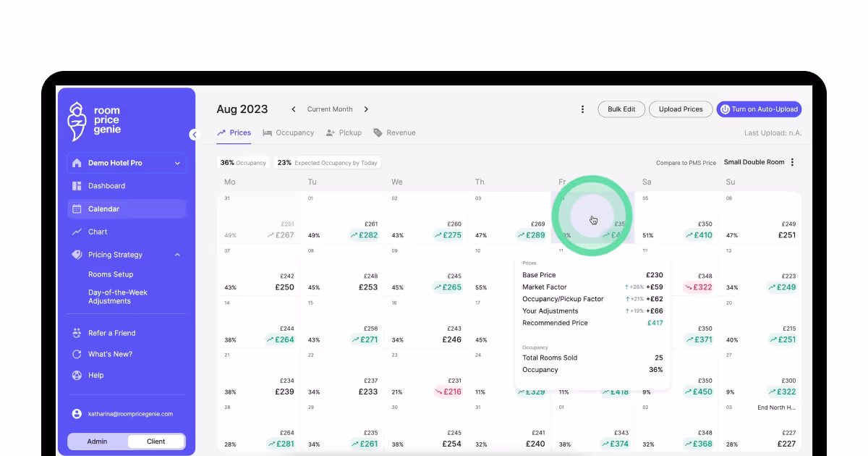Open Chart from the sidebar
This screenshot has height=456, width=868.
point(98,232)
